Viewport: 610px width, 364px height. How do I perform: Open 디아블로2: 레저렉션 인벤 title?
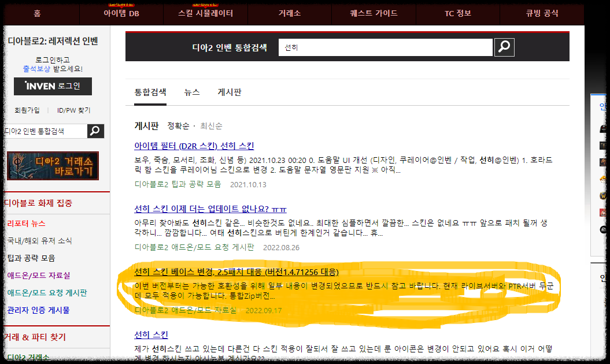[53, 41]
